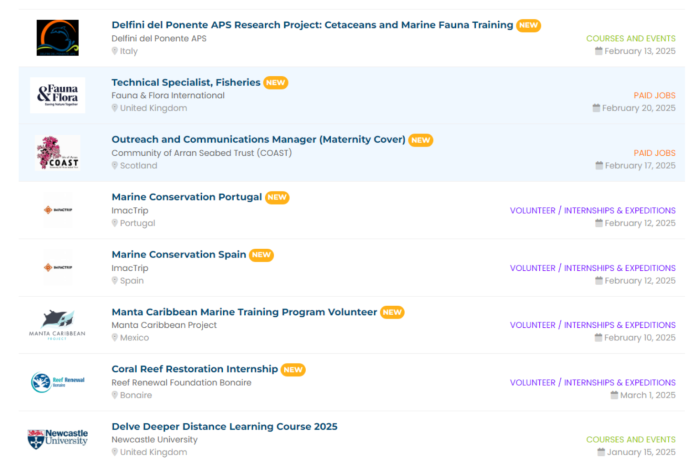Screen dimensions: 700x467
Task: Click NEW badge on Marine Conservation Spain
Action: [262, 255]
